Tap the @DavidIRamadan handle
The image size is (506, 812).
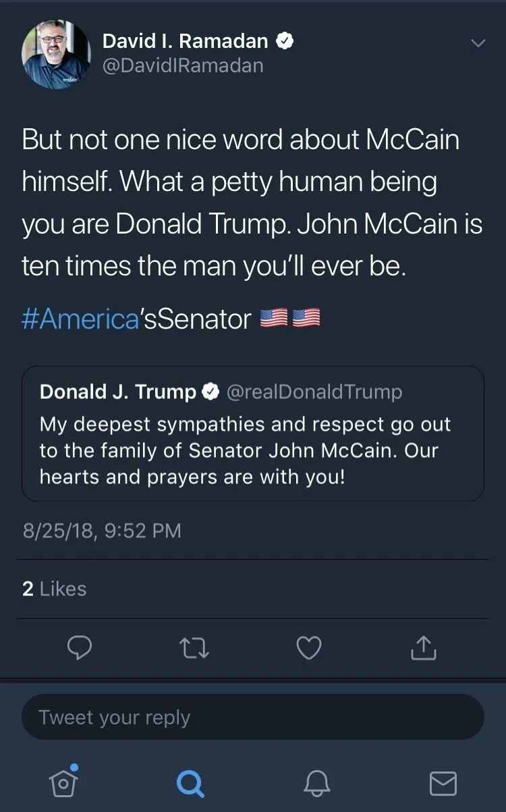(x=182, y=65)
